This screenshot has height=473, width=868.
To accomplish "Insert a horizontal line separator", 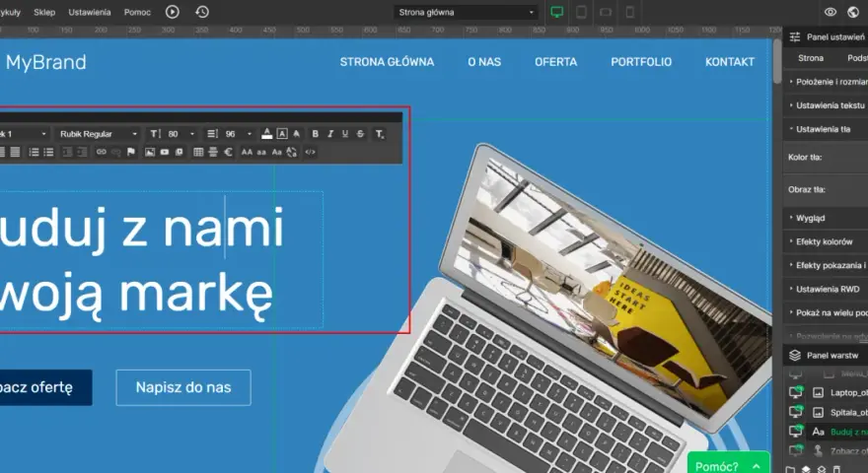I will click(213, 152).
